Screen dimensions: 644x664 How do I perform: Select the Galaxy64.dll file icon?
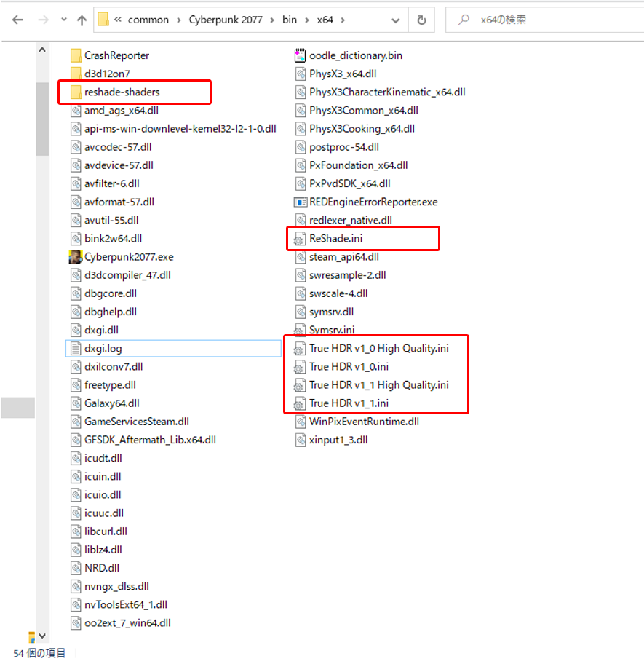tap(76, 403)
